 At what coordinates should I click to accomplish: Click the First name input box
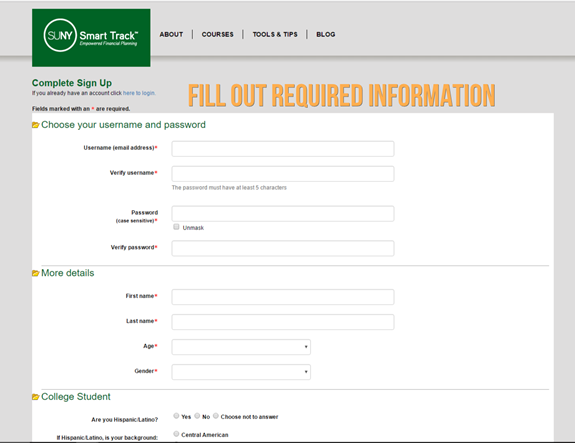283,297
